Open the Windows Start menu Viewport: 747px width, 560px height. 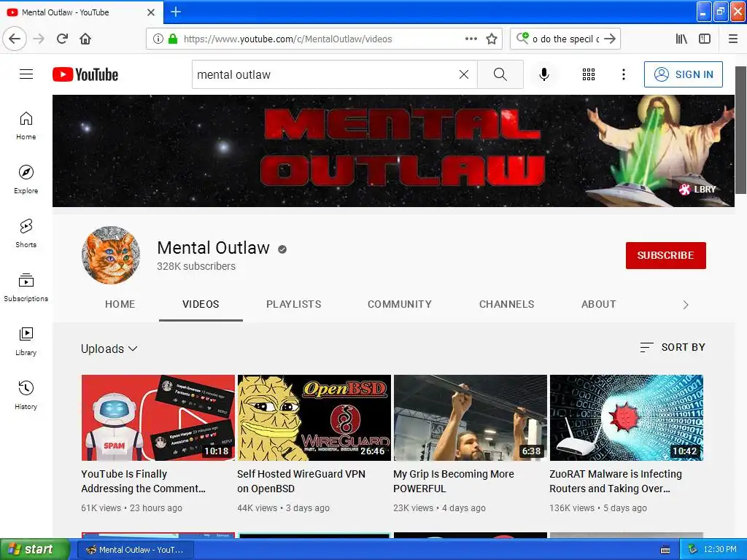pos(35,549)
